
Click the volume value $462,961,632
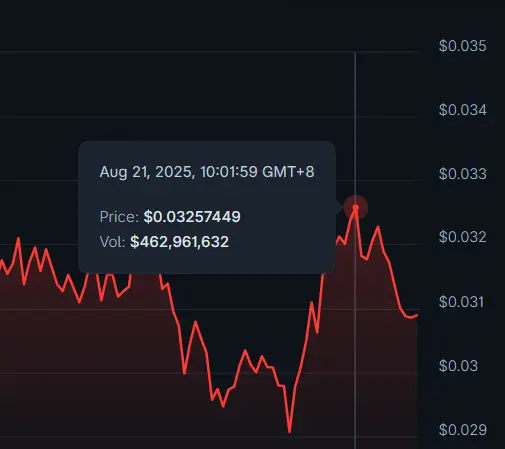pos(179,242)
